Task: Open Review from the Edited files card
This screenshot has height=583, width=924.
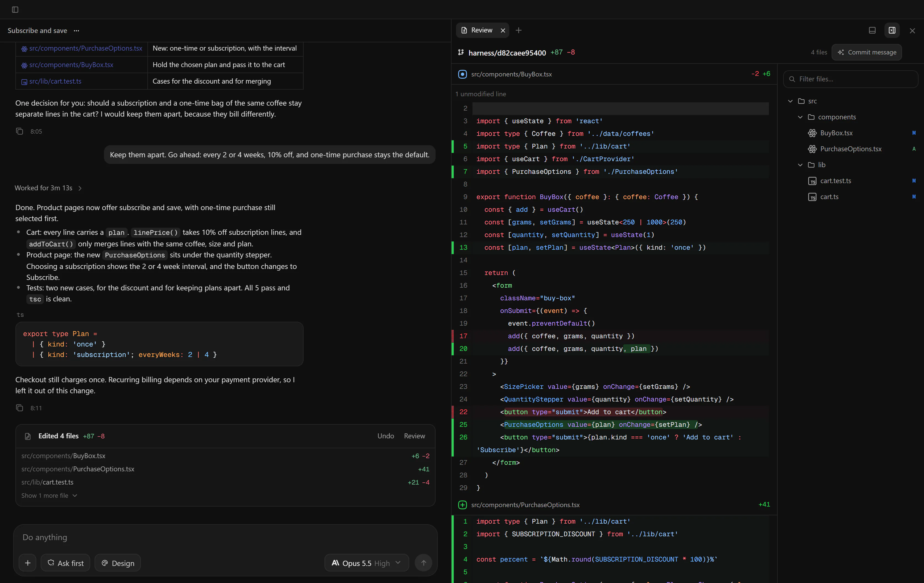Action: coord(414,436)
